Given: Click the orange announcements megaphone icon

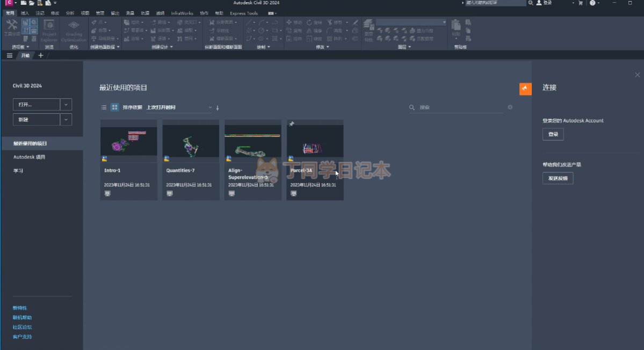Looking at the screenshot, I should [525, 89].
